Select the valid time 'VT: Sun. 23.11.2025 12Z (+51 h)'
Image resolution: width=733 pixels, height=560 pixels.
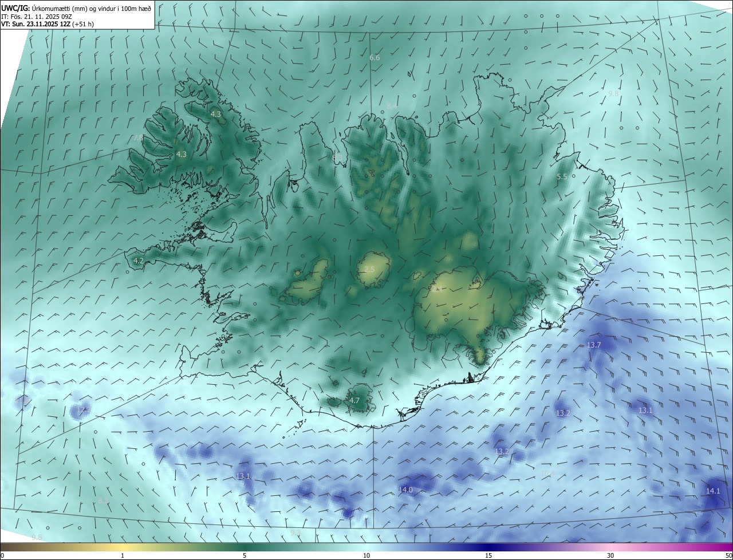pyautogui.click(x=48, y=24)
